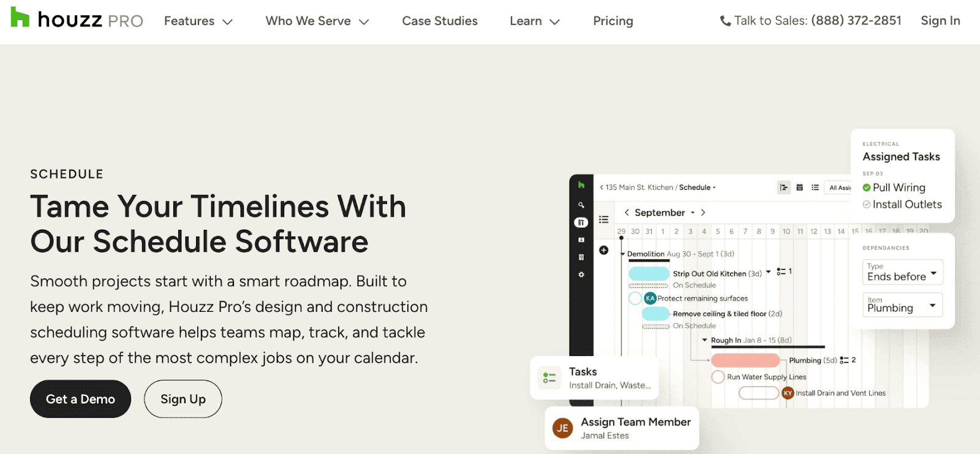Toggle the Install Outlets checkmark
Screen dimensions: 980x454
(x=867, y=205)
